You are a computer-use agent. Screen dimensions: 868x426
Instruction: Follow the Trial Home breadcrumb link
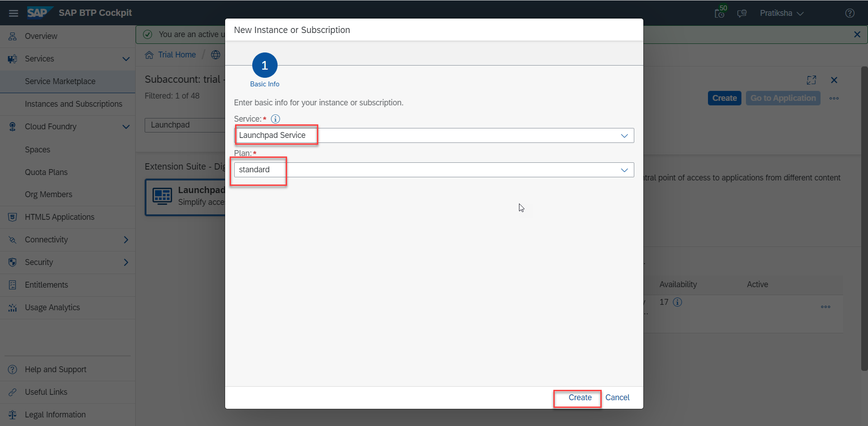click(177, 55)
